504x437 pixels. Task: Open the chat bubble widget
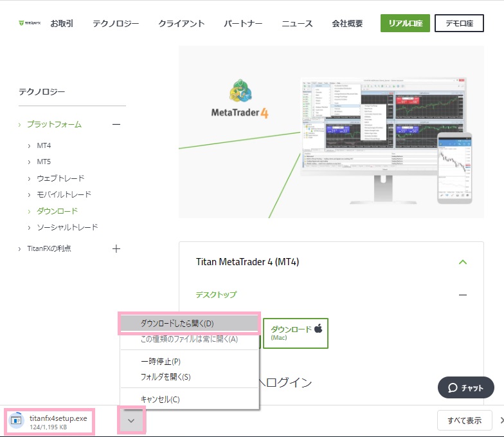pyautogui.click(x=465, y=387)
